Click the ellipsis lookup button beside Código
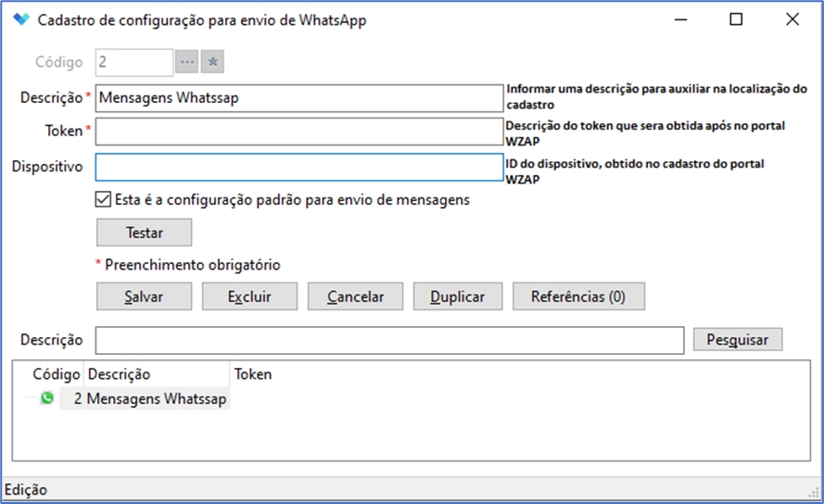This screenshot has height=504, width=824. (187, 62)
